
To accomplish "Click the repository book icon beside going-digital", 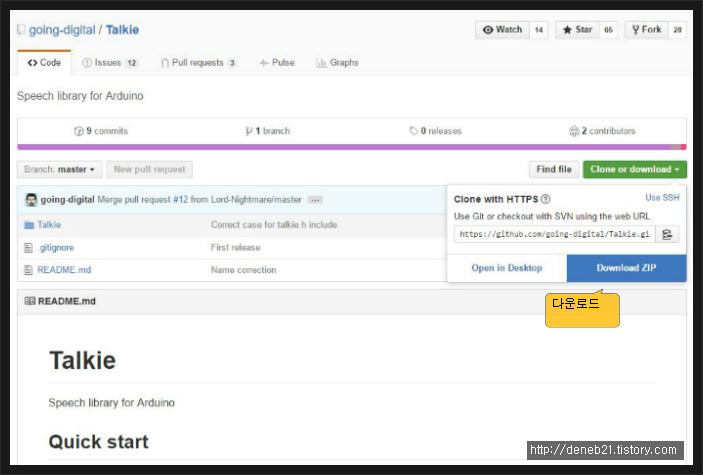I will tap(21, 30).
